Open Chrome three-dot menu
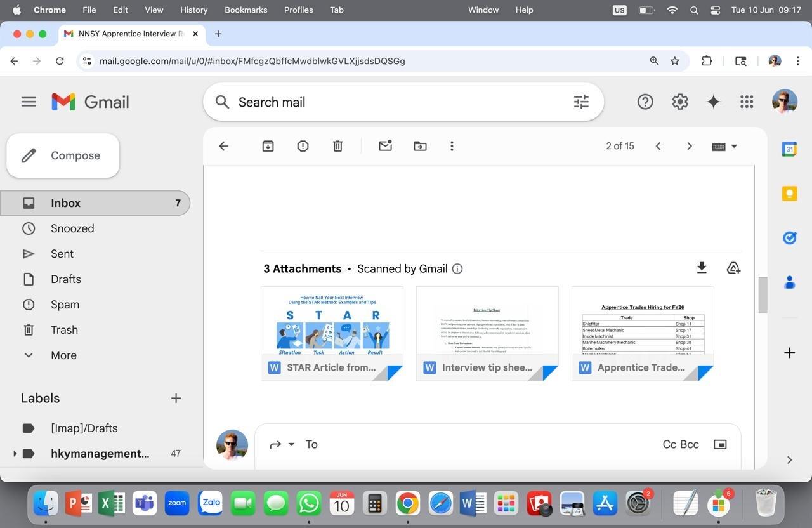 point(797,61)
